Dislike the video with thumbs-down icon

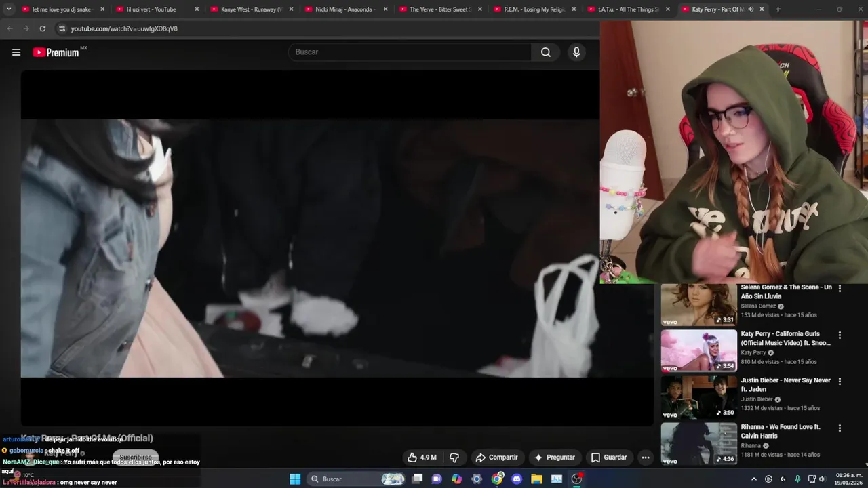(454, 457)
